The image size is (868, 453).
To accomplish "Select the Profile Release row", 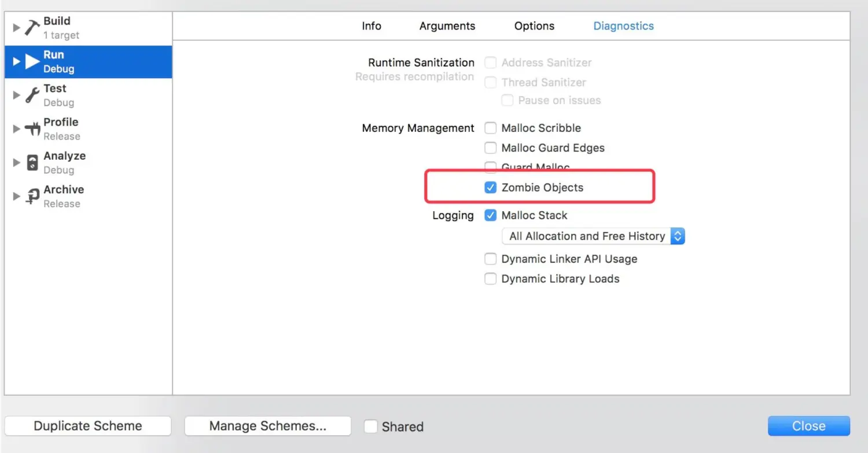I will pyautogui.click(x=89, y=129).
